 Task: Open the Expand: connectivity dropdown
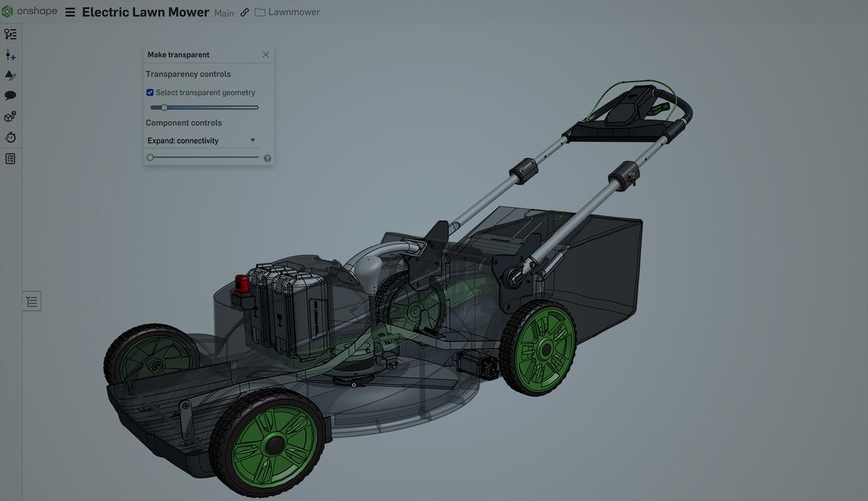coord(200,140)
